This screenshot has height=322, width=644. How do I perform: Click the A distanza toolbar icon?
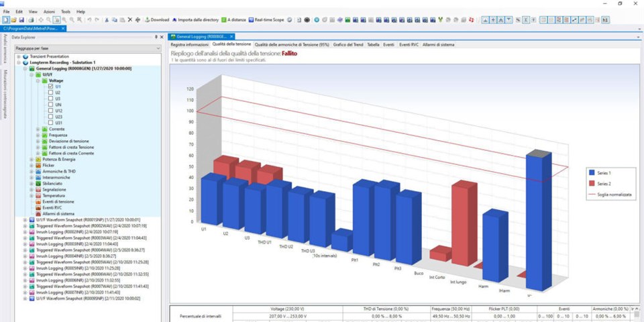232,20
